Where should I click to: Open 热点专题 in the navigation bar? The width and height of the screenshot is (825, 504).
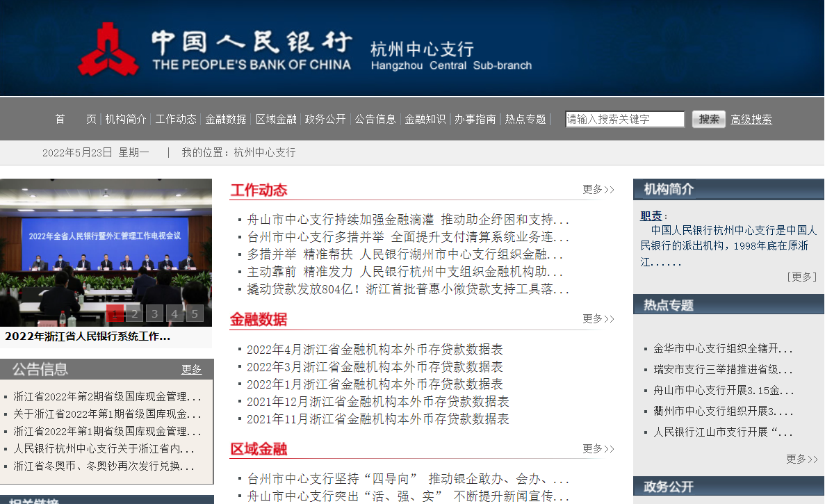click(525, 120)
